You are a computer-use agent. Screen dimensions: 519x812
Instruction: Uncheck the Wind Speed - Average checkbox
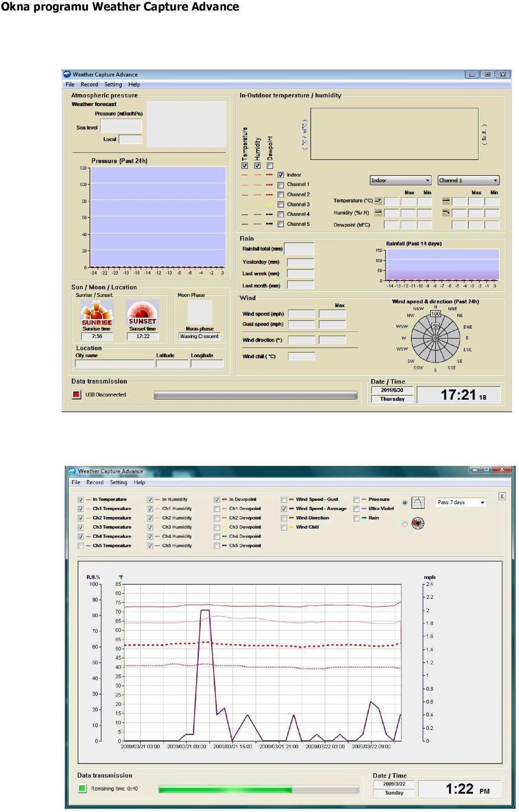pyautogui.click(x=284, y=509)
